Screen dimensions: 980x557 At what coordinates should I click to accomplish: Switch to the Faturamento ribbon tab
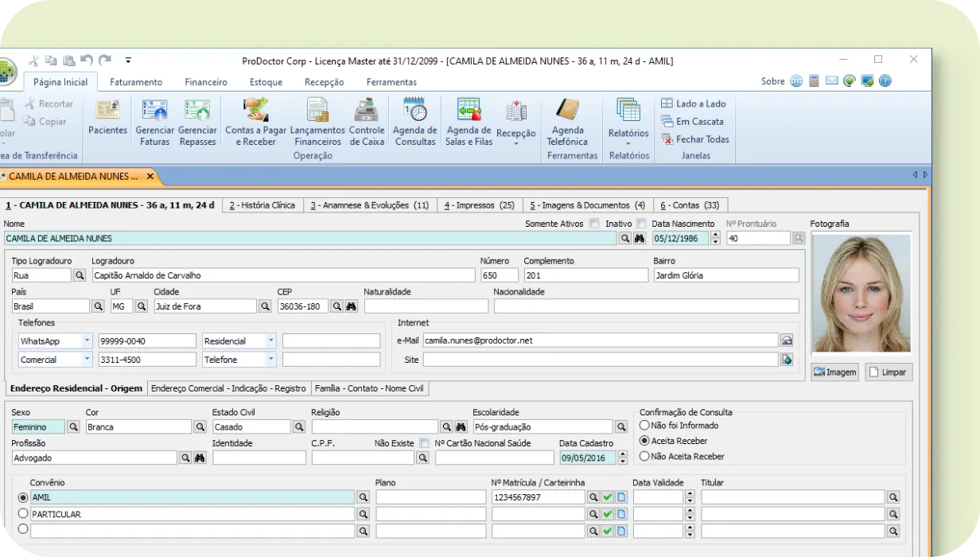click(136, 82)
